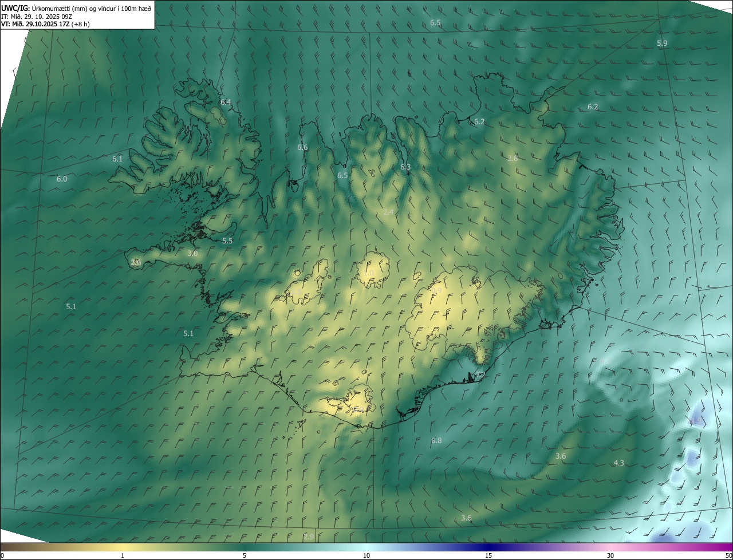Click the 10 tick on the color scale
Viewport: 733px width, 560px height.
pyautogui.click(x=366, y=556)
